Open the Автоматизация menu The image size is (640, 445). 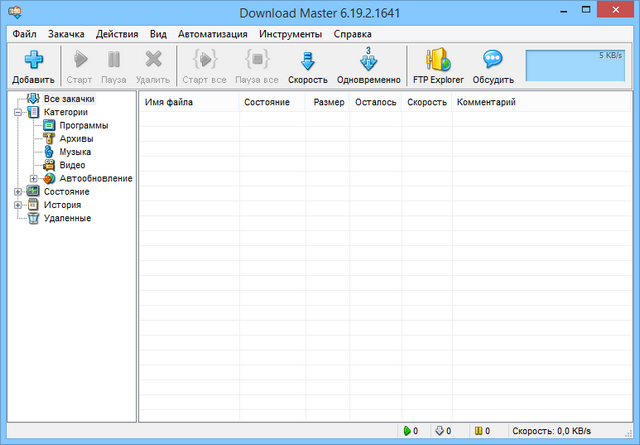(212, 33)
